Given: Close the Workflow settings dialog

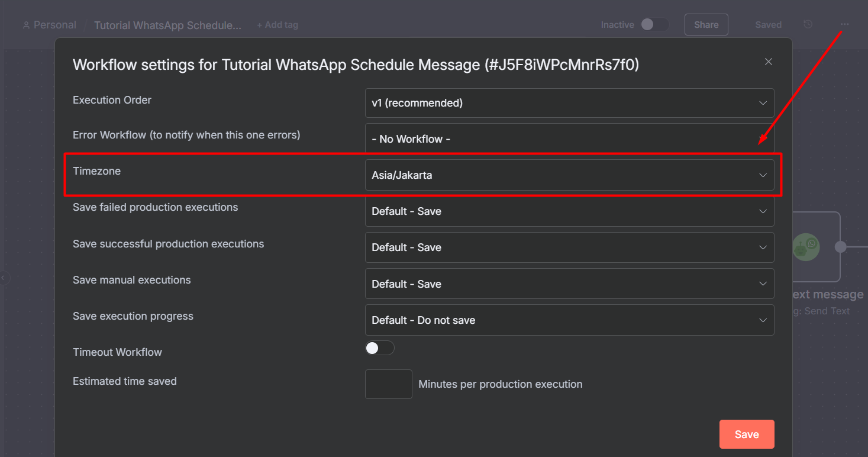Looking at the screenshot, I should (768, 62).
